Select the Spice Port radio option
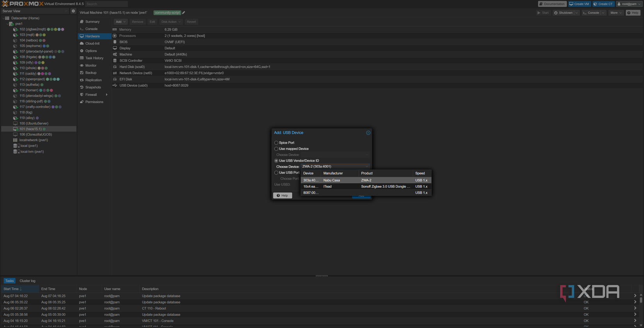 tap(276, 143)
